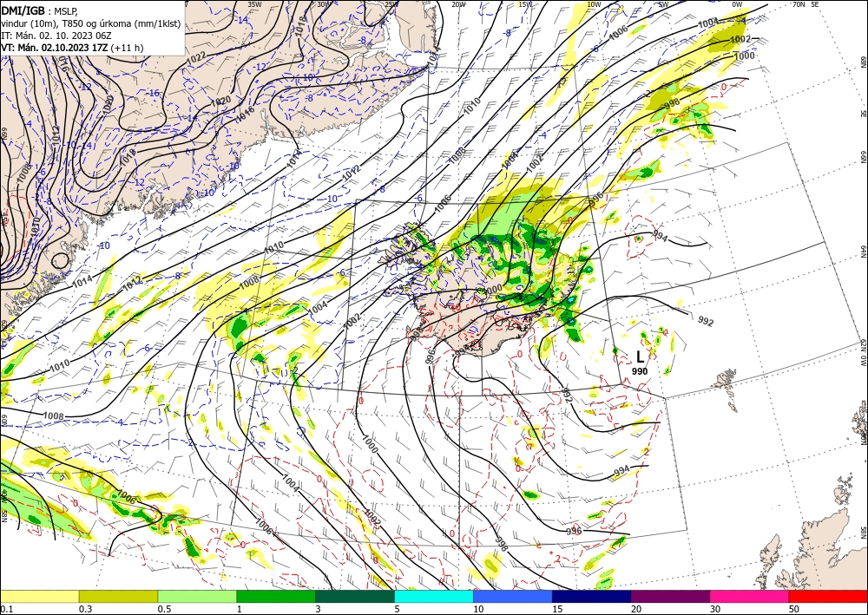Click the "35W" longitude label
Image resolution: width=868 pixels, height=615 pixels.
tap(254, 4)
